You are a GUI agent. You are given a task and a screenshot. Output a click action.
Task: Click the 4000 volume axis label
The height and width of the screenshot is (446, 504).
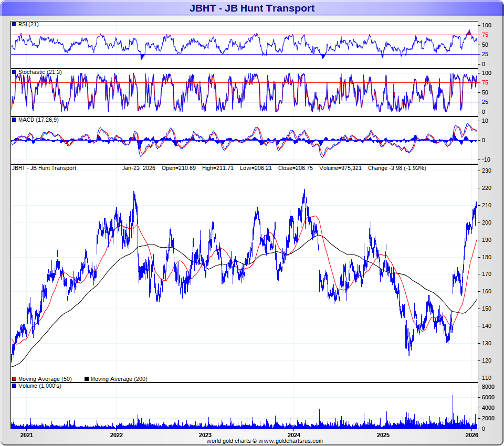click(488, 408)
